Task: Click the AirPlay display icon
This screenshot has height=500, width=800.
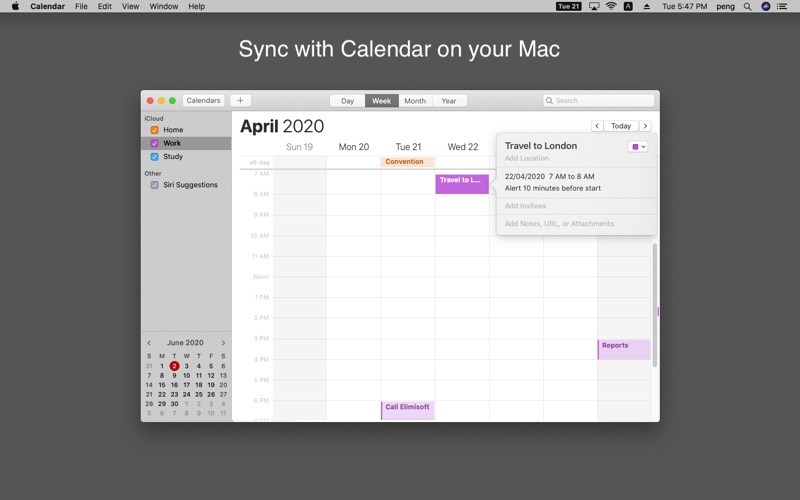Action: pyautogui.click(x=595, y=6)
